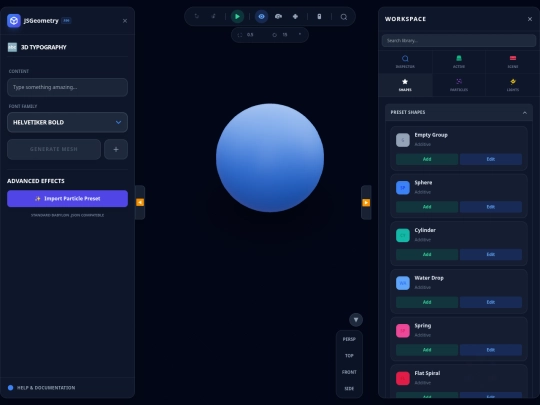540x405 pixels.
Task: Edit the Spring preset
Action: pyautogui.click(x=491, y=350)
